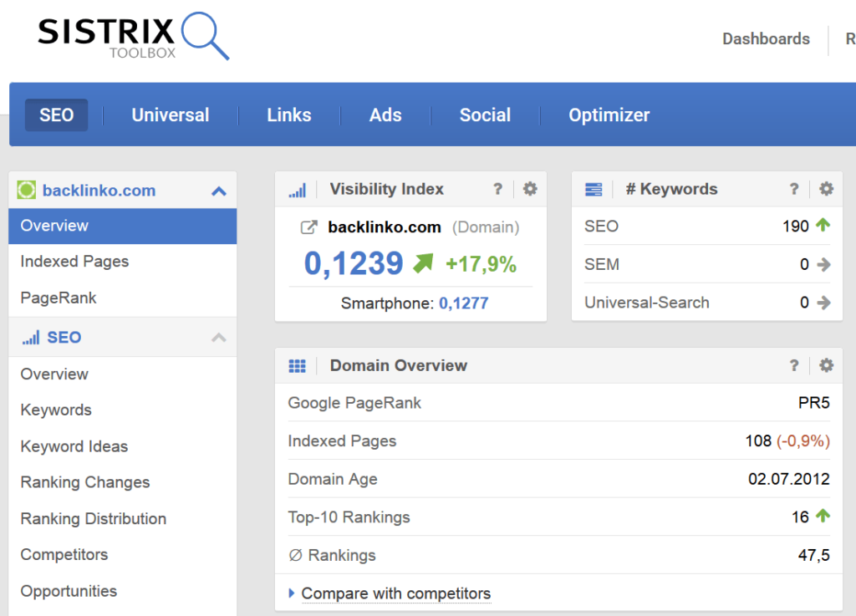Click the Domain Overview grid icon
The height and width of the screenshot is (616, 856).
pyautogui.click(x=297, y=365)
